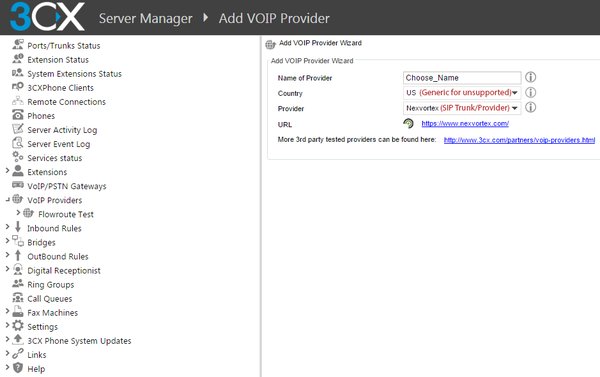
Task: Select Flowroute Test provider entry
Action: [x=66, y=214]
